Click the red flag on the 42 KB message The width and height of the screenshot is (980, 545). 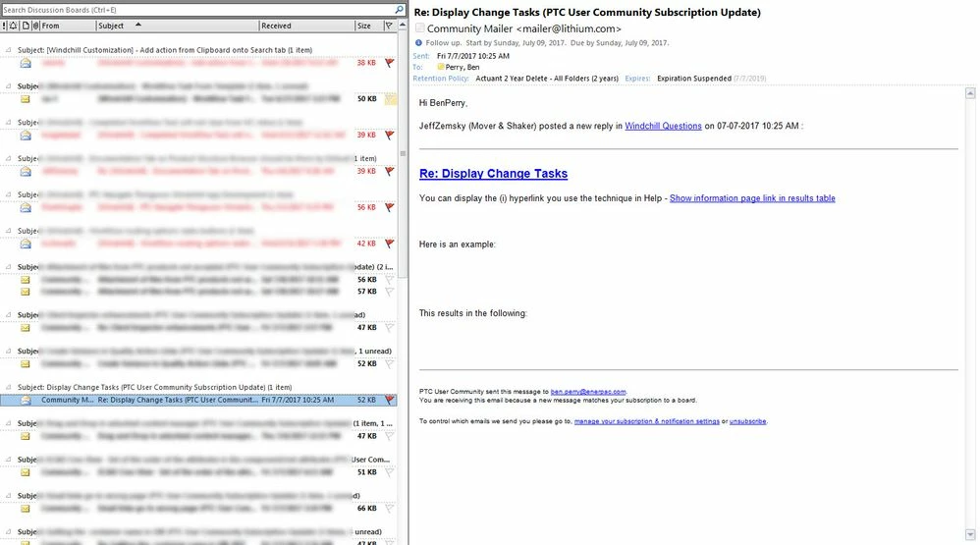pos(390,244)
